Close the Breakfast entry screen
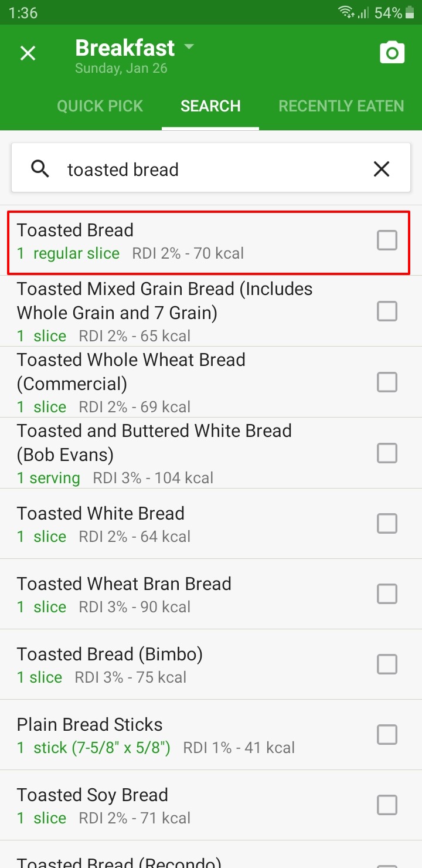The image size is (422, 868). pyautogui.click(x=28, y=53)
